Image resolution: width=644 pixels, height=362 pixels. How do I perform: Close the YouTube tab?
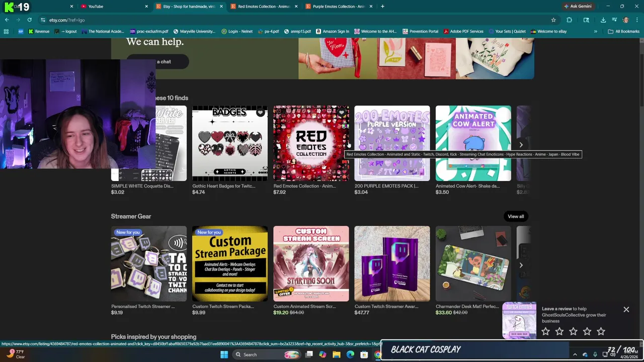(146, 7)
